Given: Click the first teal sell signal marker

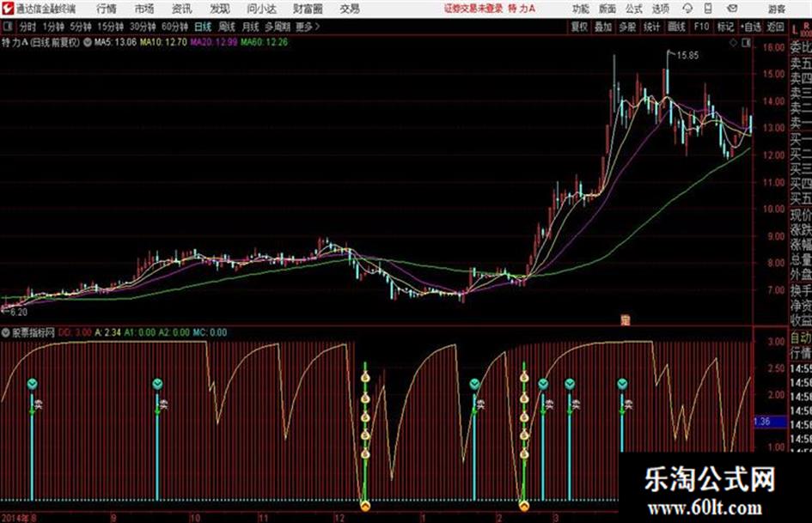Looking at the screenshot, I should click(x=32, y=384).
